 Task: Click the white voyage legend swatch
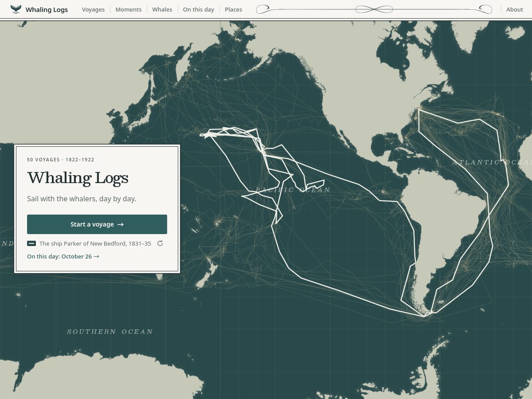tap(31, 243)
